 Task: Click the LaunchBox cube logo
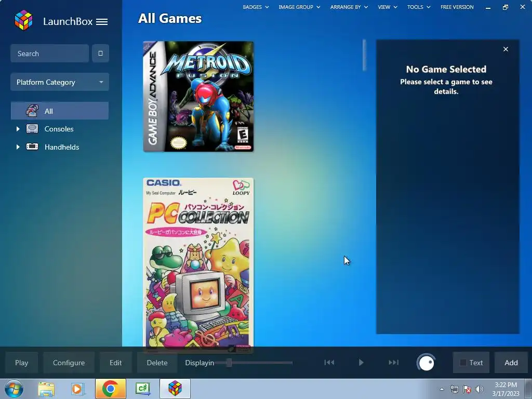tap(23, 20)
